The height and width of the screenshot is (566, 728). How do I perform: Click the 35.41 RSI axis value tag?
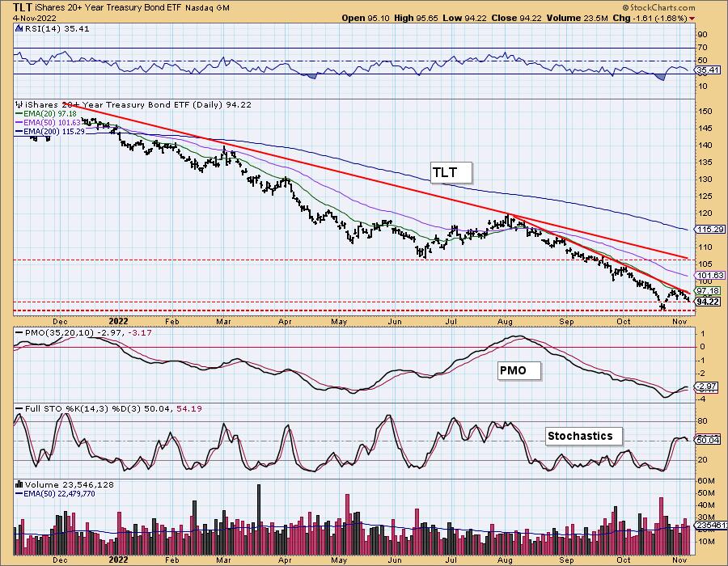point(709,70)
